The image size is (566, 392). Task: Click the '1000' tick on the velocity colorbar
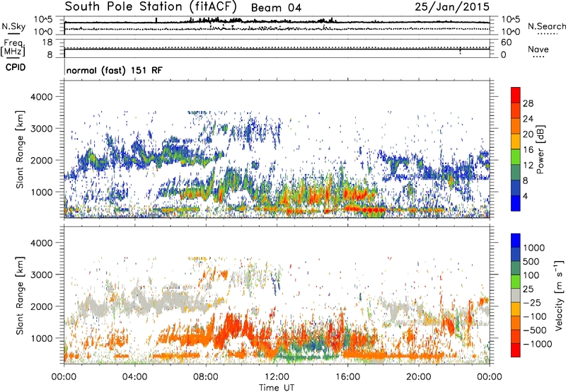533,248
